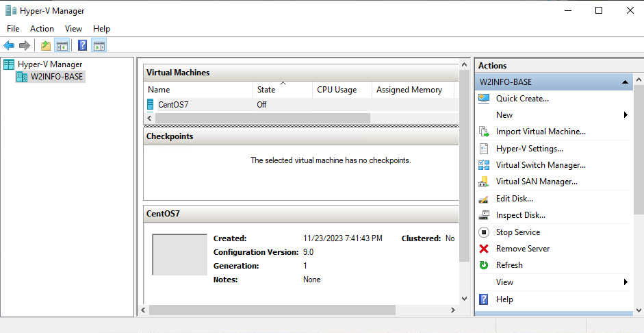
Task: Select Quick Create... action
Action: point(522,99)
